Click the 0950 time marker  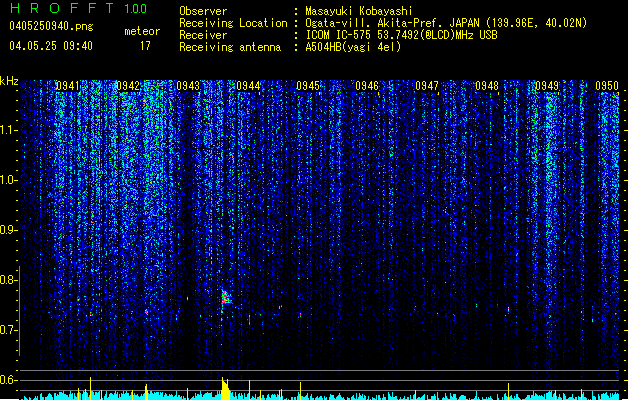tap(607, 86)
